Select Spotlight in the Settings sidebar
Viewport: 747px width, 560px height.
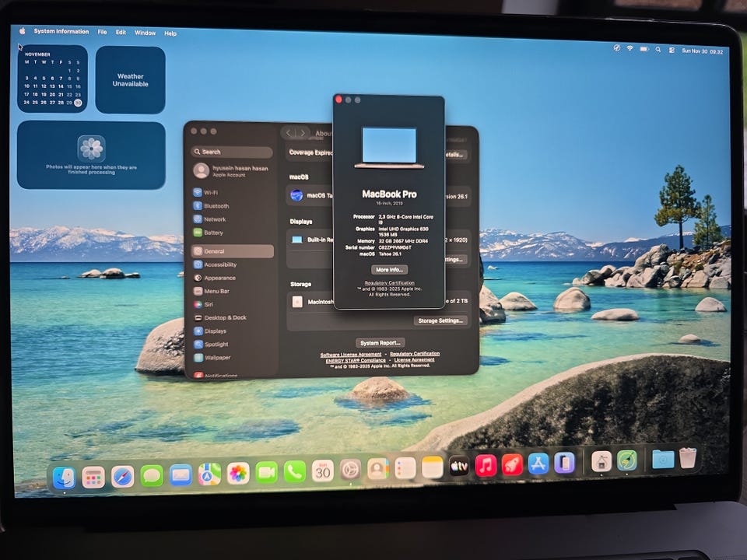tap(233, 345)
